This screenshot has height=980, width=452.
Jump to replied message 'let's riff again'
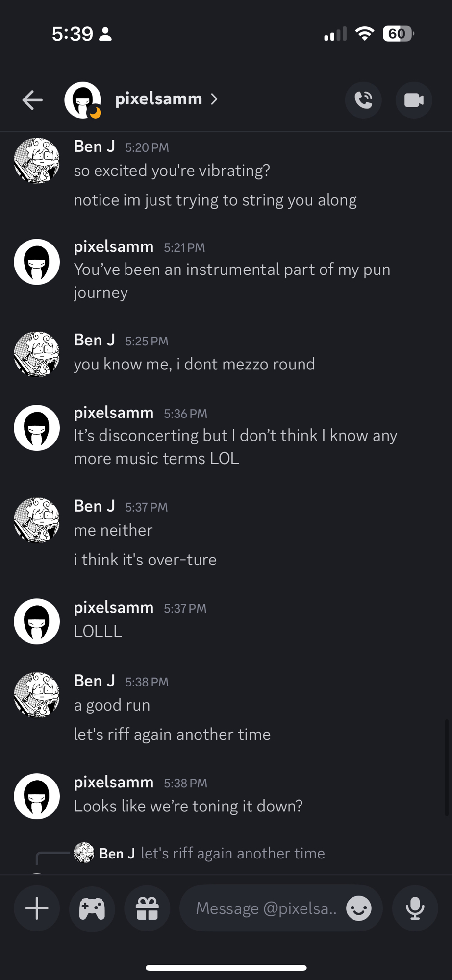(x=232, y=853)
